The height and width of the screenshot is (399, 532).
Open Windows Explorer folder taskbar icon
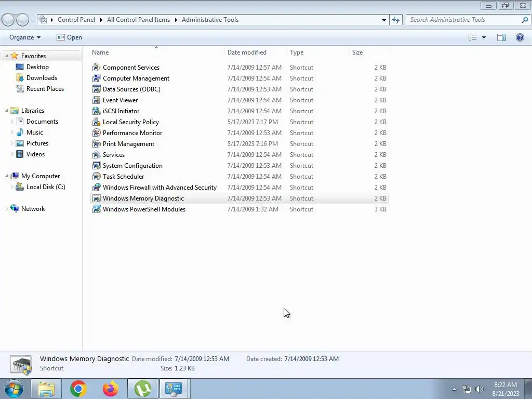pos(46,389)
